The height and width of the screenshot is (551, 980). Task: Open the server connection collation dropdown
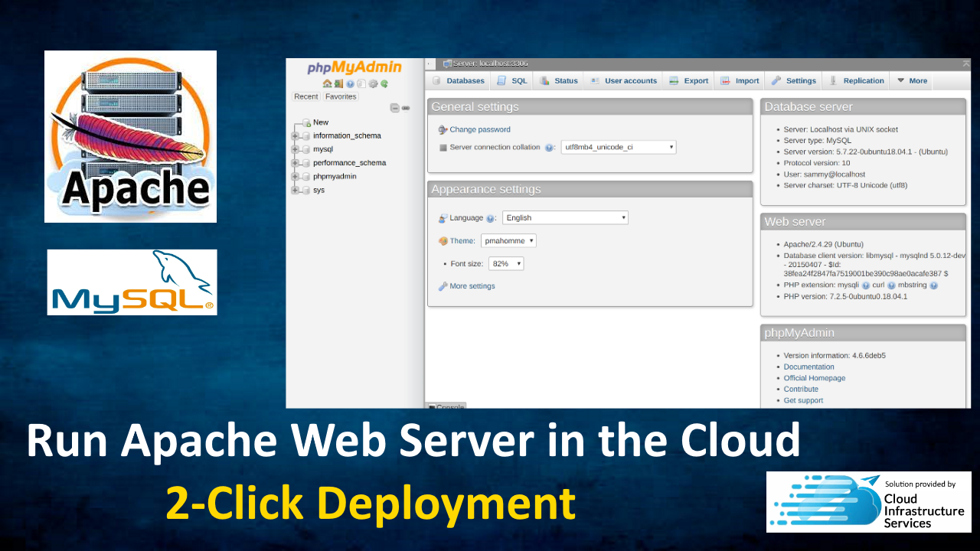(618, 147)
